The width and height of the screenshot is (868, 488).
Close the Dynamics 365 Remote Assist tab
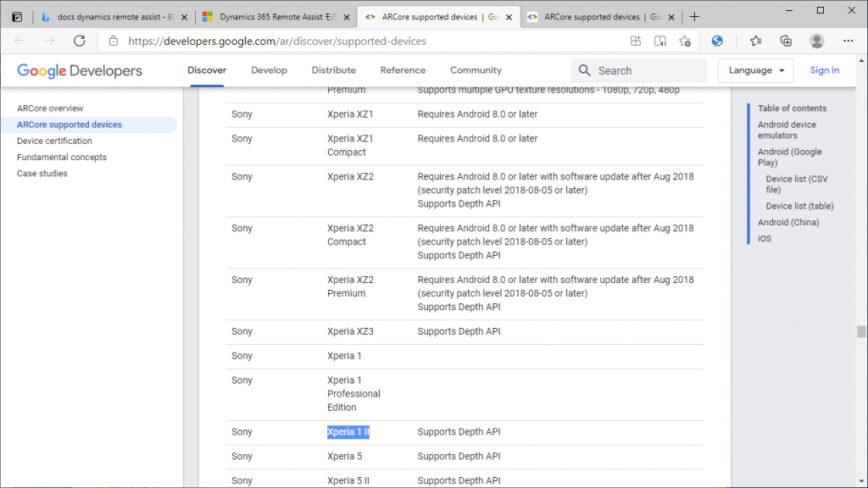(x=347, y=17)
